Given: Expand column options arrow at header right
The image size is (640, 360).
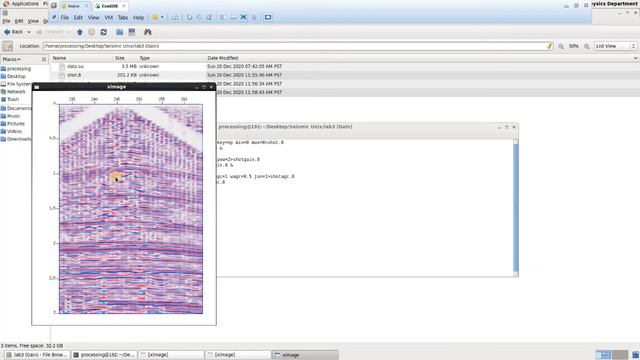Looking at the screenshot, I should [635, 58].
